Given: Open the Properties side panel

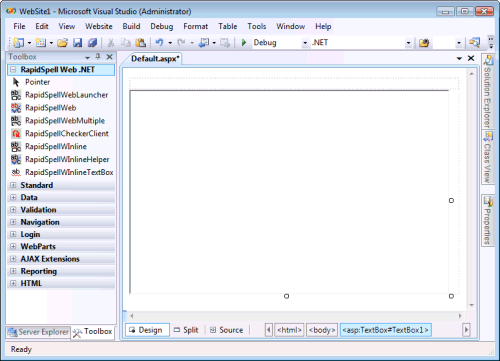Looking at the screenshot, I should (x=488, y=221).
